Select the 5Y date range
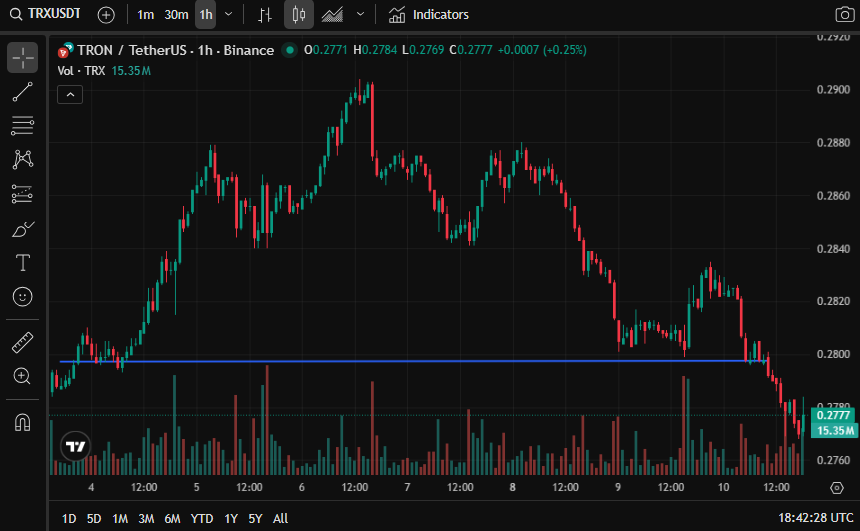Screen dimensions: 860x531 click(255, 518)
